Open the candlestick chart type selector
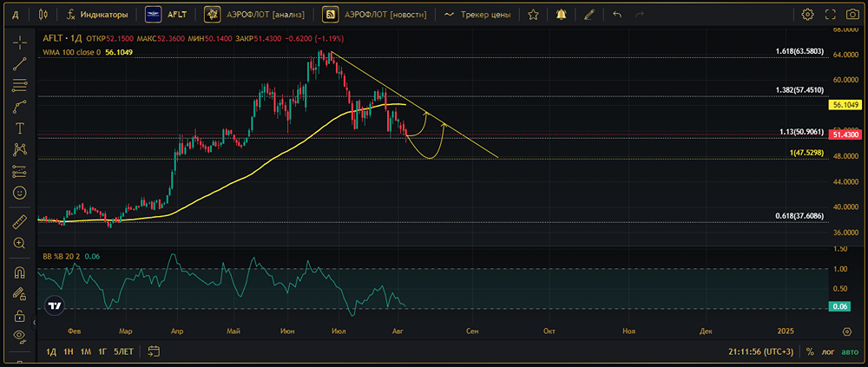The width and height of the screenshot is (868, 367). tap(43, 15)
